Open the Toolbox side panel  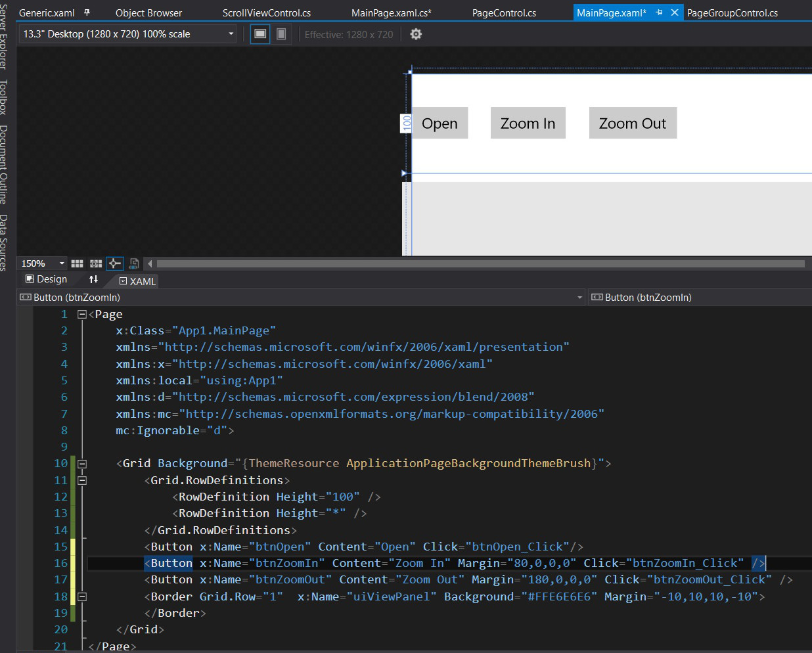[x=4, y=97]
